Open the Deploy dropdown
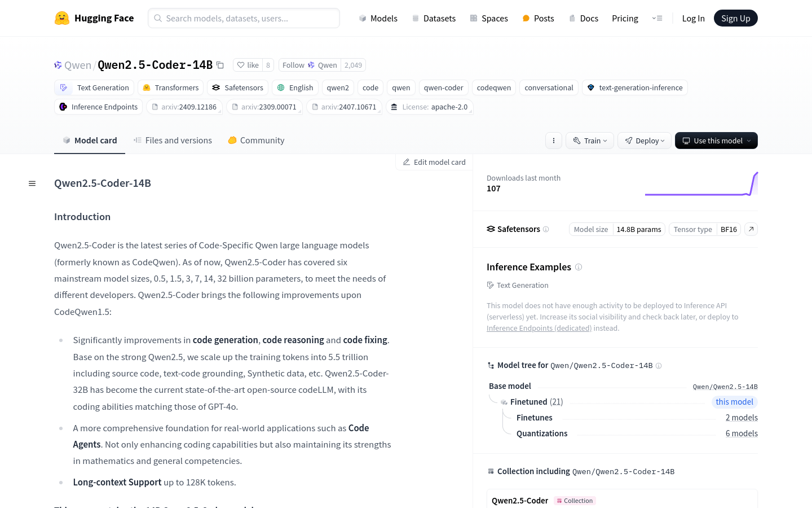The height and width of the screenshot is (508, 812). [x=645, y=141]
